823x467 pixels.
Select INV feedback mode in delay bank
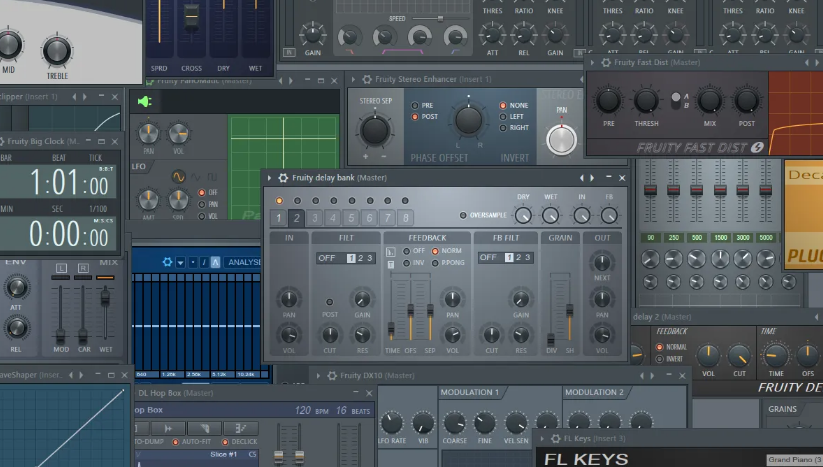[406, 263]
